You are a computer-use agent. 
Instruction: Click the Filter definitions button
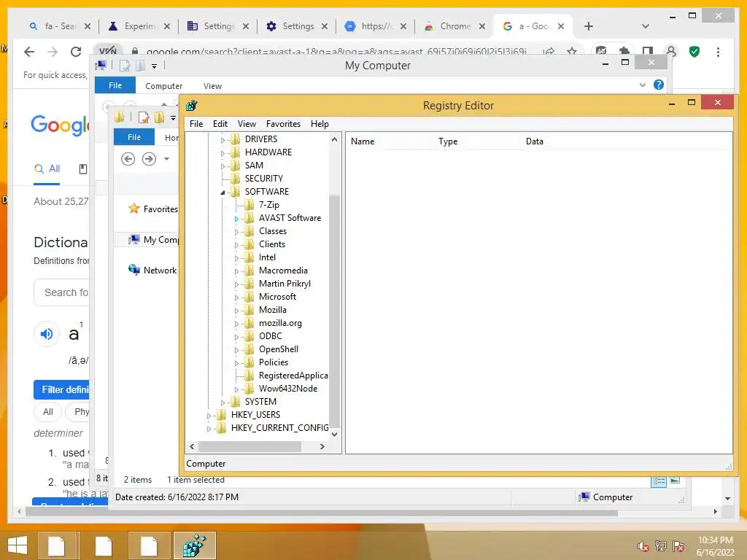coord(62,389)
